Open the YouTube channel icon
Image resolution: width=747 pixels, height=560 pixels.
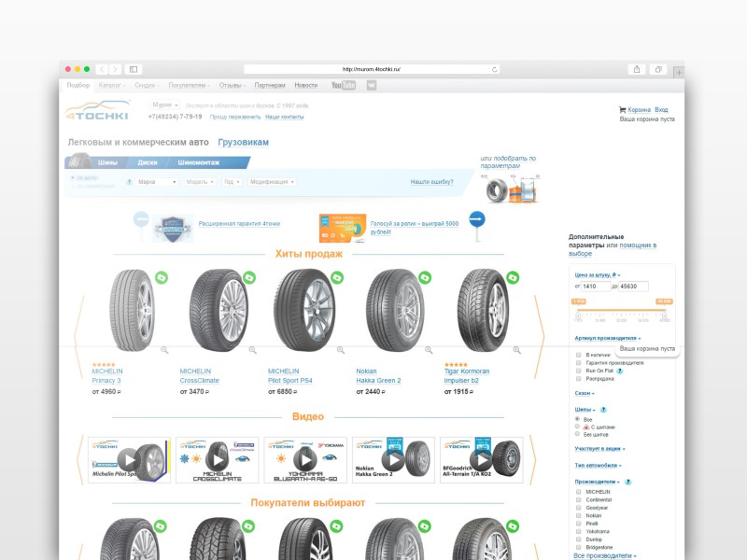tap(344, 85)
